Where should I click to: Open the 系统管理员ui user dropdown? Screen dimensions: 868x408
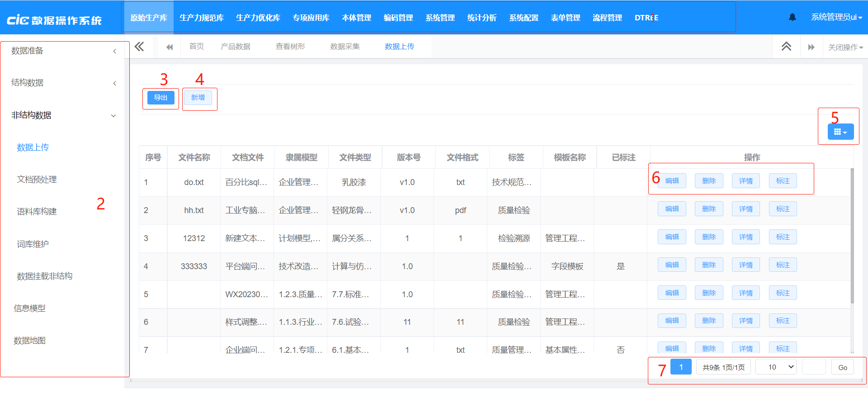(836, 17)
